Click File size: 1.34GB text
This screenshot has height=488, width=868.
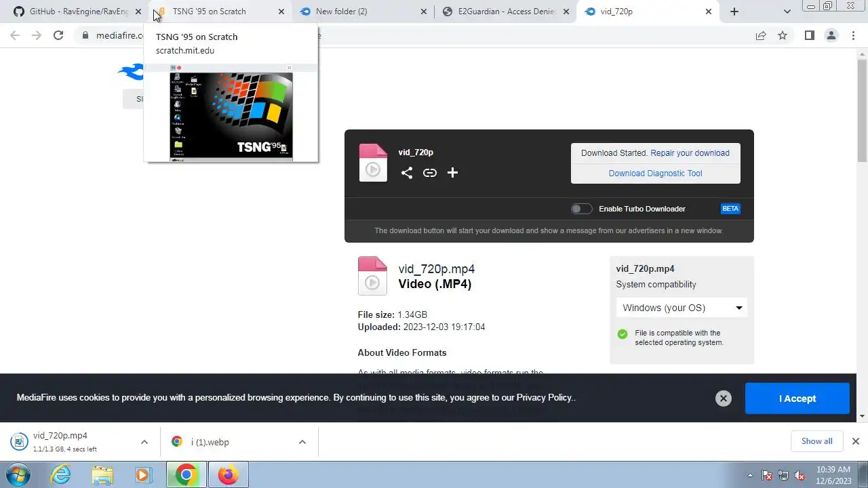pyautogui.click(x=393, y=314)
